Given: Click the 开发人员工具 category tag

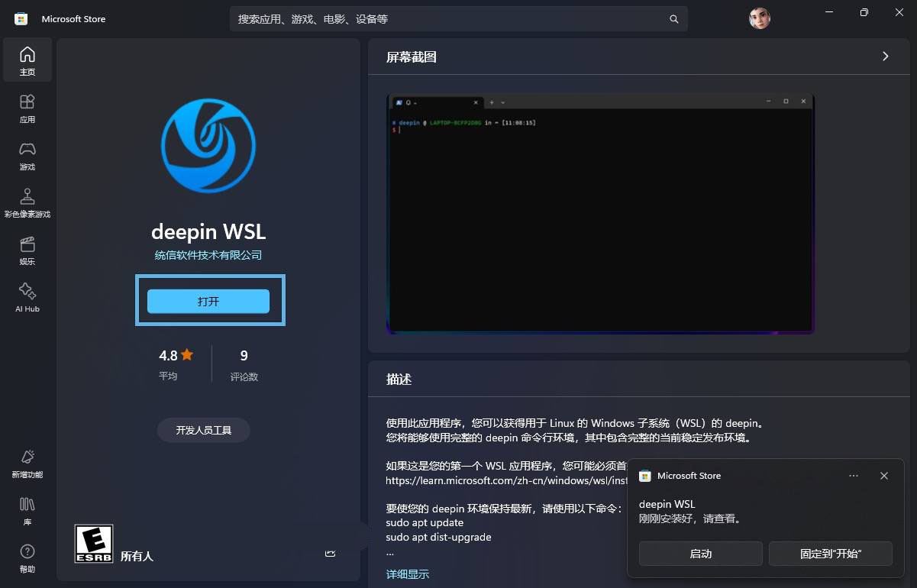Looking at the screenshot, I should click(x=203, y=430).
